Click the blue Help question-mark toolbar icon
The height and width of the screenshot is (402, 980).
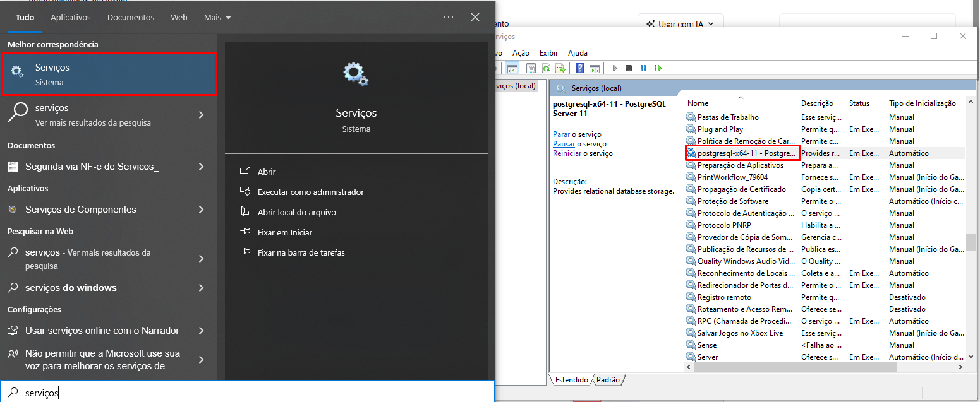tap(579, 68)
